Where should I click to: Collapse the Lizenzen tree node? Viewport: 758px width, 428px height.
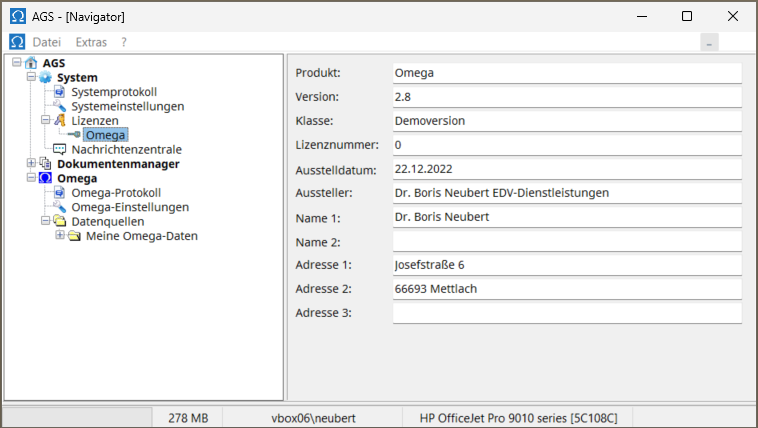click(x=45, y=120)
